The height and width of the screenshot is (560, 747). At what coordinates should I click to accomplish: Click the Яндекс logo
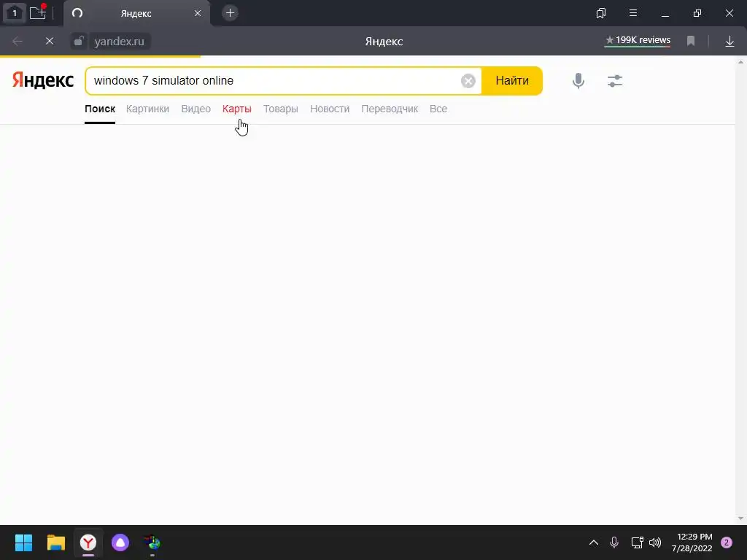[x=43, y=80]
